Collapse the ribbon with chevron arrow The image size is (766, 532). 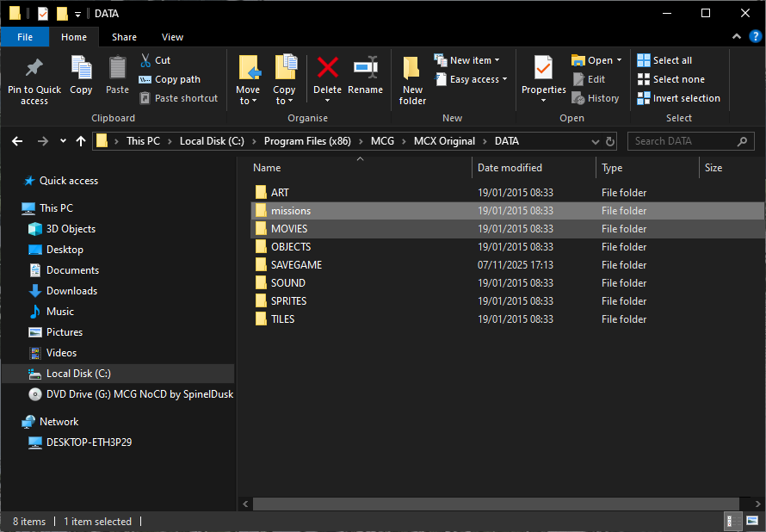click(737, 37)
